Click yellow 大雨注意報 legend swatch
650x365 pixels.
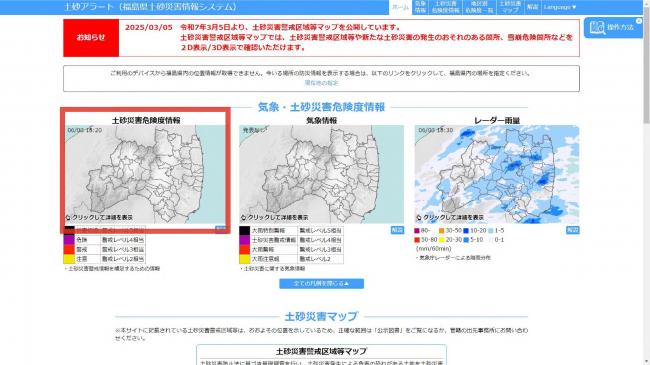click(x=245, y=259)
